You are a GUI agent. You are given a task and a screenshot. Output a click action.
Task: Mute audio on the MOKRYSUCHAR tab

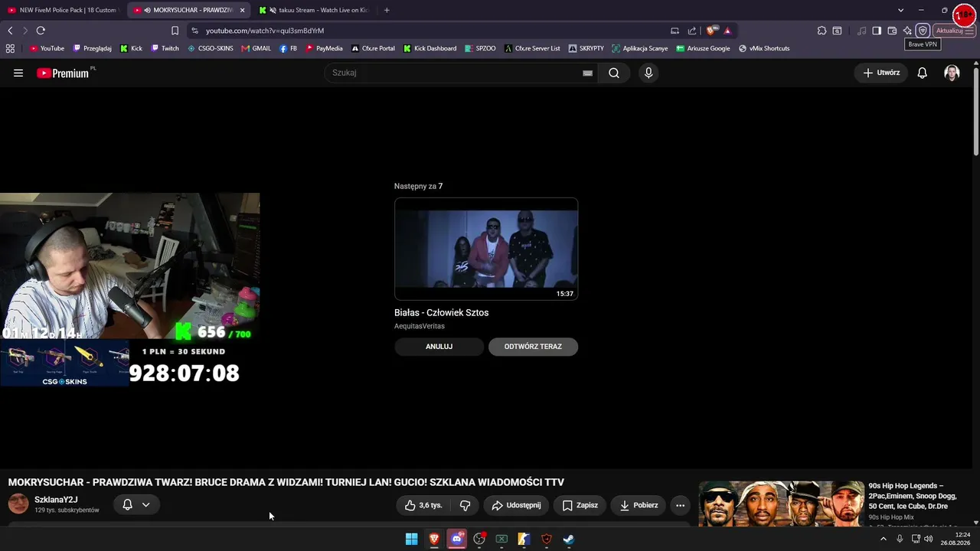tap(147, 10)
